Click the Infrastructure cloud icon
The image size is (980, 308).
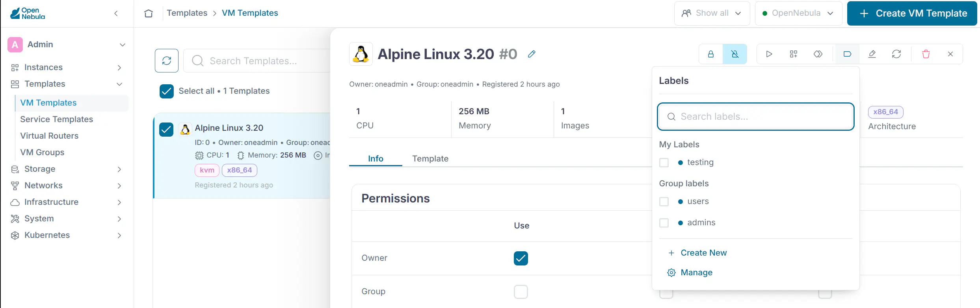(x=15, y=202)
